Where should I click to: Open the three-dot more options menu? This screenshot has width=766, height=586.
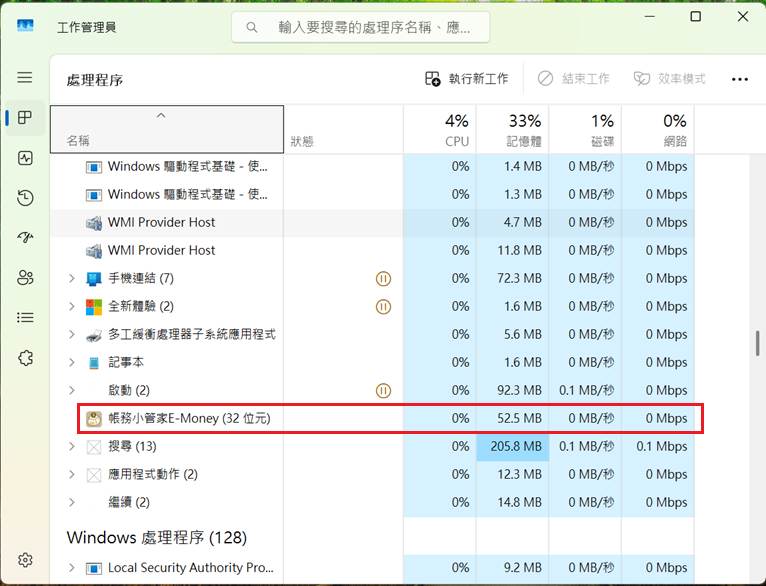pos(740,79)
